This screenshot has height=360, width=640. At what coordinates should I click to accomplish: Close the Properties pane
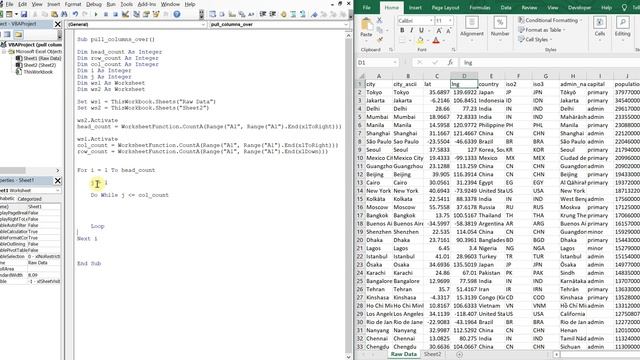(58, 180)
